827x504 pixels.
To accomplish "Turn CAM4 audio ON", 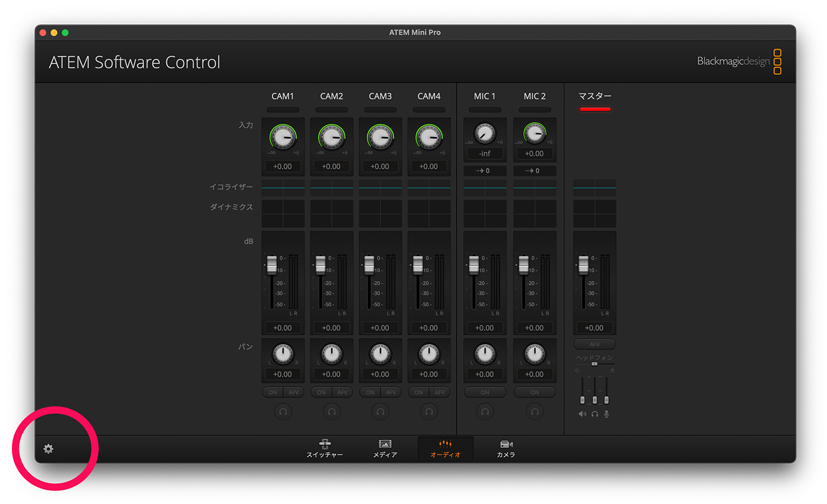I will coord(418,392).
